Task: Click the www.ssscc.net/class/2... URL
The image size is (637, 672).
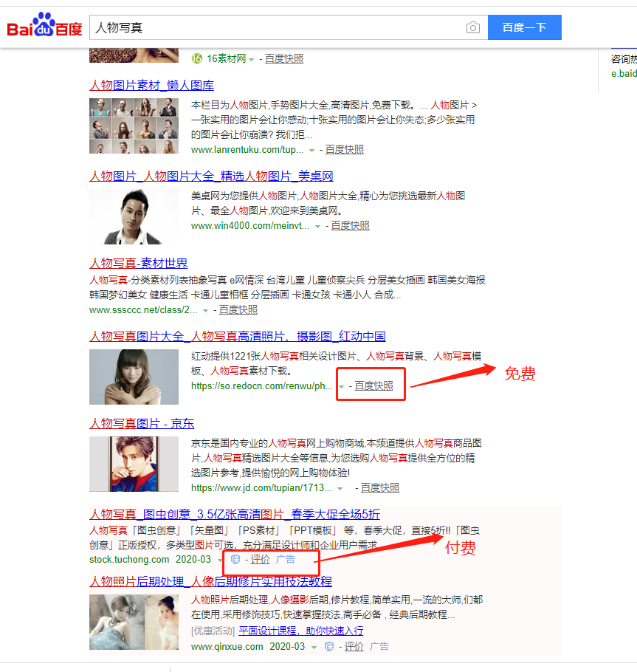Action: point(143,310)
